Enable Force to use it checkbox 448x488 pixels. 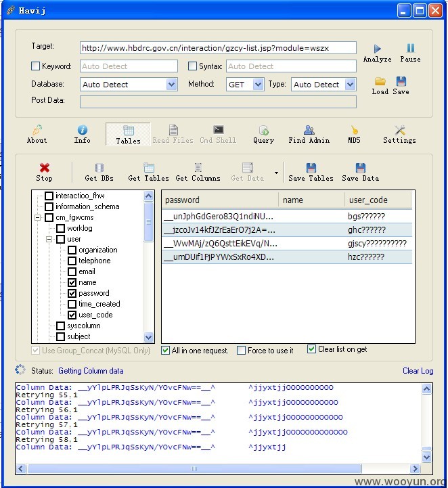click(241, 351)
